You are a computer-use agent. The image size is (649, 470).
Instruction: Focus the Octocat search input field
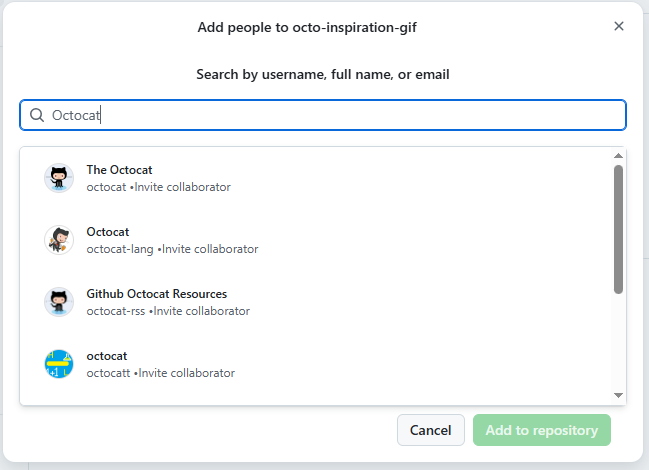323,115
